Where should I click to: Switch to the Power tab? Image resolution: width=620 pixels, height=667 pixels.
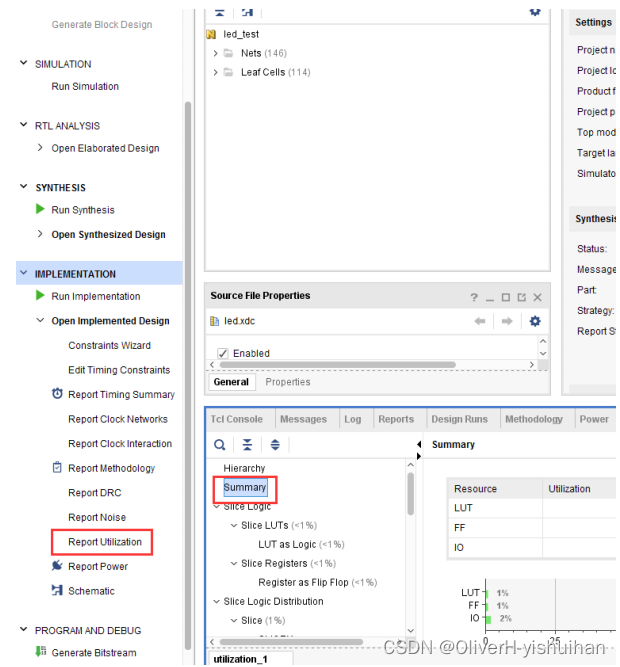click(594, 419)
